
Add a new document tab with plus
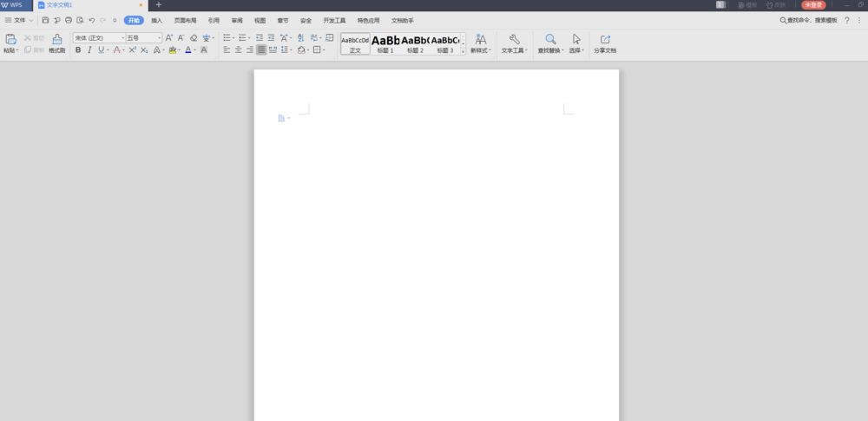pos(159,5)
